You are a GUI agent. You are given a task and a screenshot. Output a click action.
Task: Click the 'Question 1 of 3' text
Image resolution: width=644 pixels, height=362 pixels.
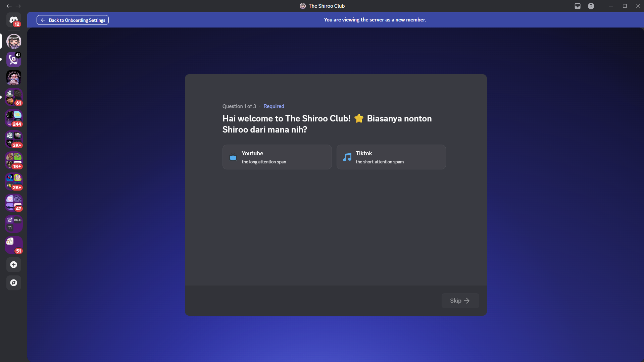pyautogui.click(x=239, y=106)
